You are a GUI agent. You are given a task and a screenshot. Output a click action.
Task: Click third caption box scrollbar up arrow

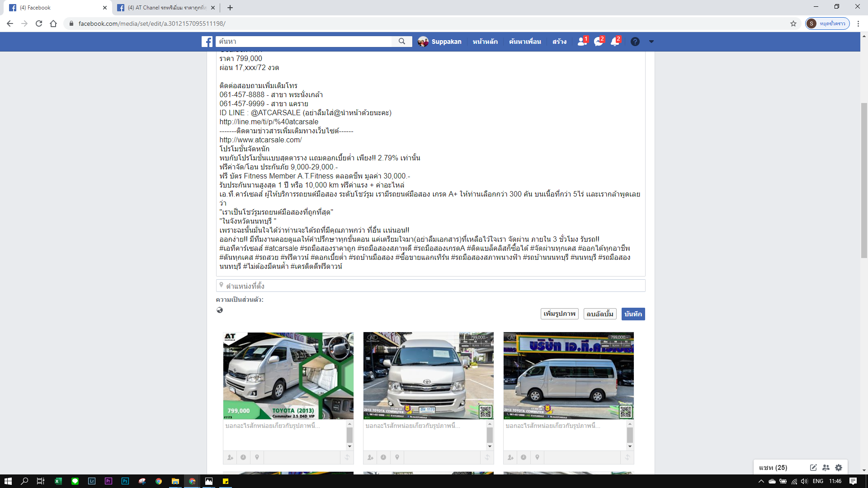point(630,424)
